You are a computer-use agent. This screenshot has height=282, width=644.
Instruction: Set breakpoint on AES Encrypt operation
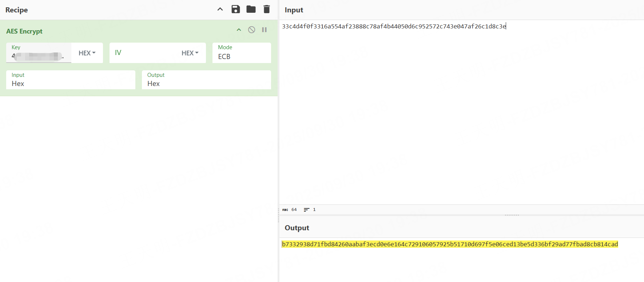pyautogui.click(x=265, y=30)
